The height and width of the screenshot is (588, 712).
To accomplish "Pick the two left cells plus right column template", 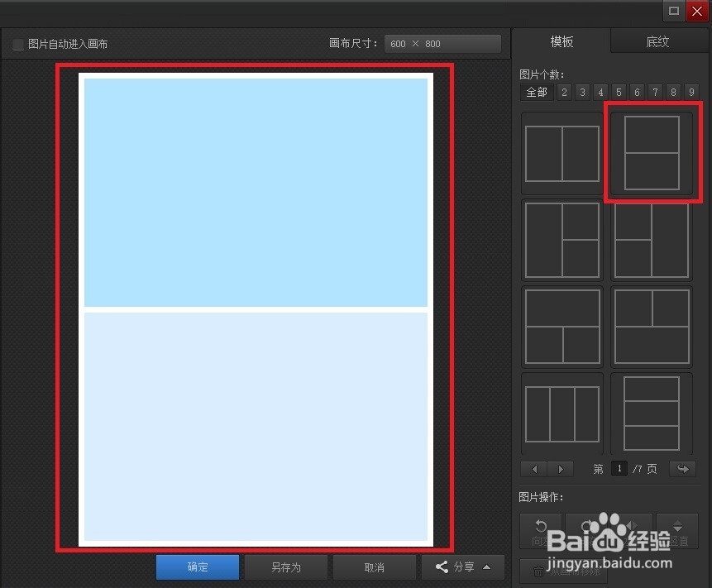I will click(652, 241).
